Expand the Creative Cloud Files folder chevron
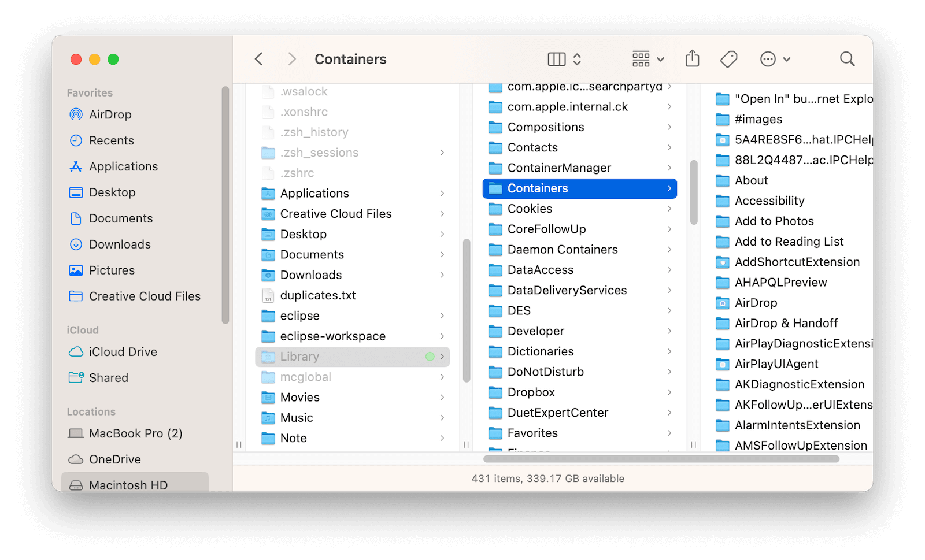The height and width of the screenshot is (560, 925). (442, 214)
